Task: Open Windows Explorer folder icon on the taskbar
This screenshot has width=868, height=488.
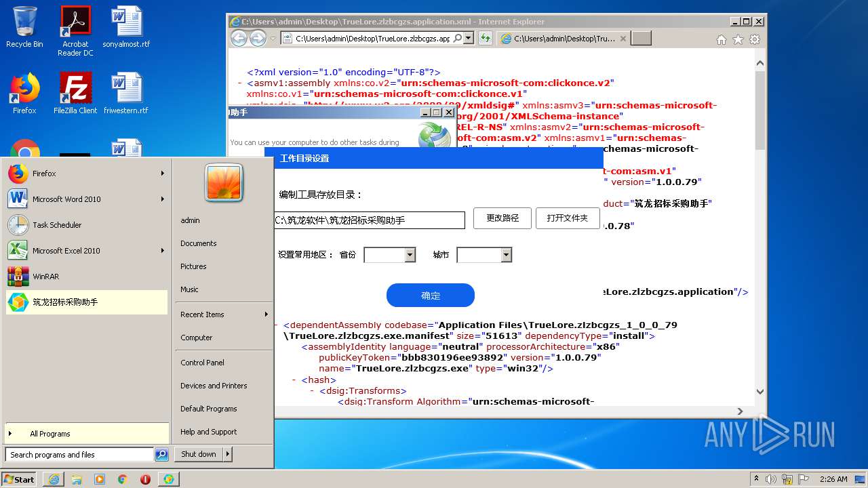Action: tap(77, 479)
